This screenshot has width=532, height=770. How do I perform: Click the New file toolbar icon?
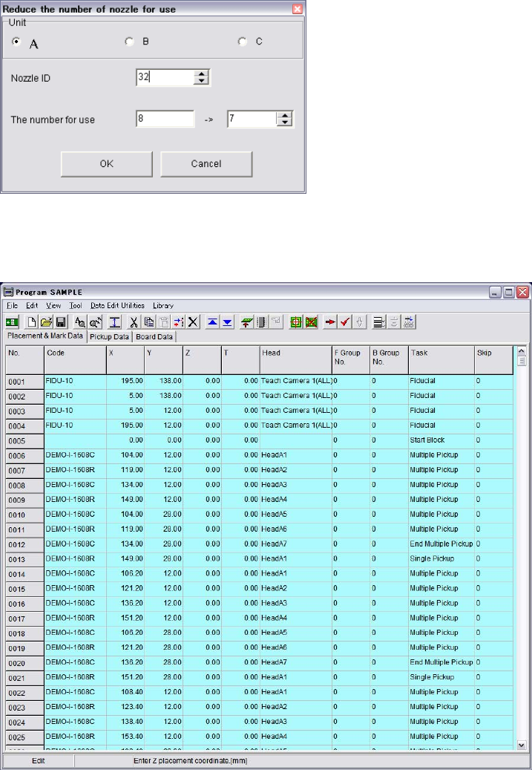pos(33,322)
